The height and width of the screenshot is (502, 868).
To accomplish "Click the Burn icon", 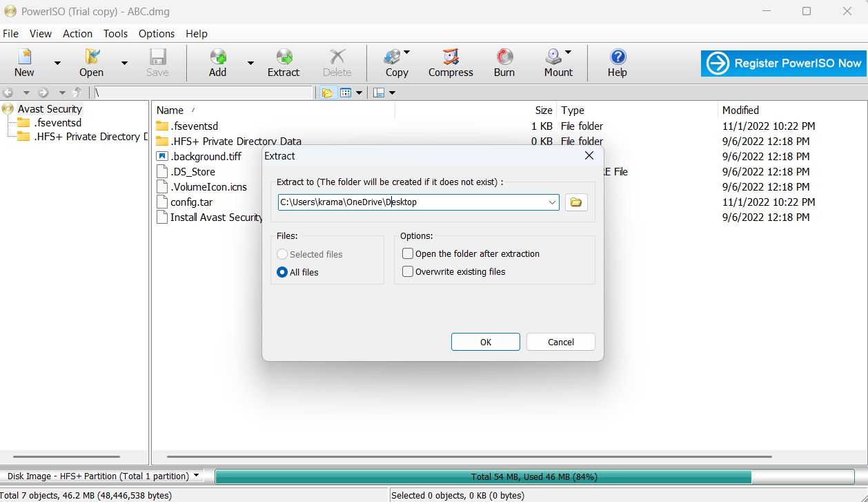I will 504,62.
